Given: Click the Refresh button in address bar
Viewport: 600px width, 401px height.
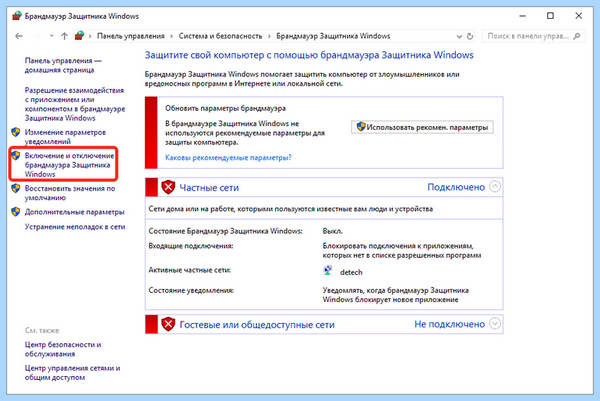Looking at the screenshot, I should pos(470,36).
